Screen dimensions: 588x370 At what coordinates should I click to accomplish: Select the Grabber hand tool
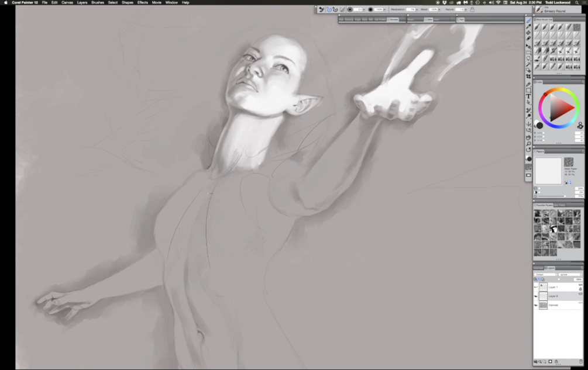pos(528,137)
